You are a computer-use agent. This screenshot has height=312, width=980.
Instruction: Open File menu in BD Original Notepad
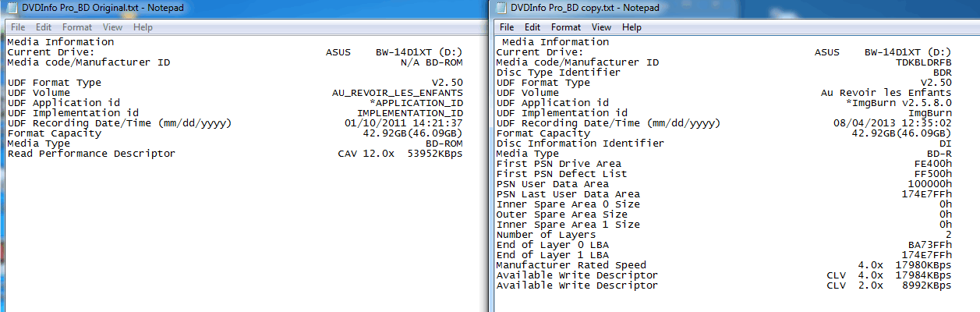[x=17, y=27]
